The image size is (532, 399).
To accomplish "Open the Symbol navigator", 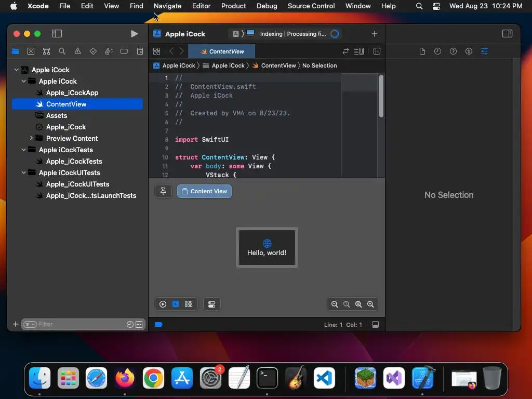I will 46,51.
